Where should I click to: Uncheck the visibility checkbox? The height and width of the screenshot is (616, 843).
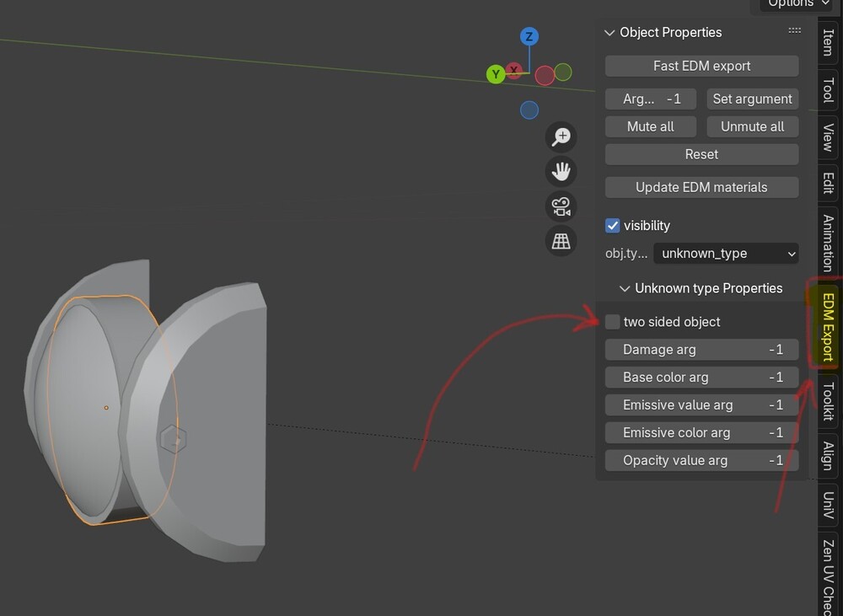pyautogui.click(x=612, y=226)
